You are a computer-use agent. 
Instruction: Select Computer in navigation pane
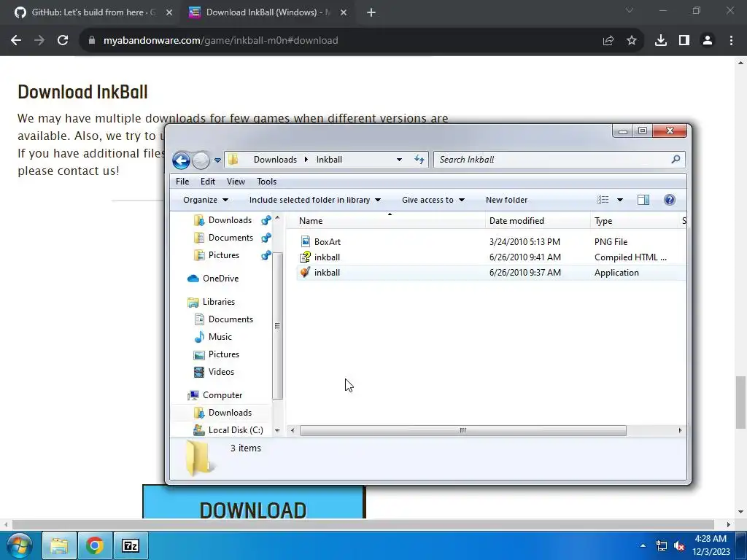[215, 395]
